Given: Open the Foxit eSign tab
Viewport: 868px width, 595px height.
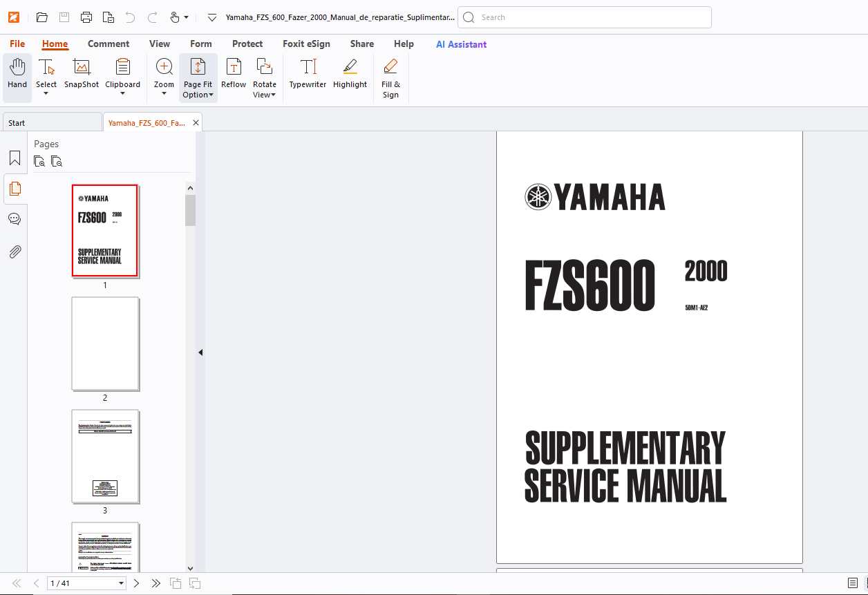Looking at the screenshot, I should 306,44.
